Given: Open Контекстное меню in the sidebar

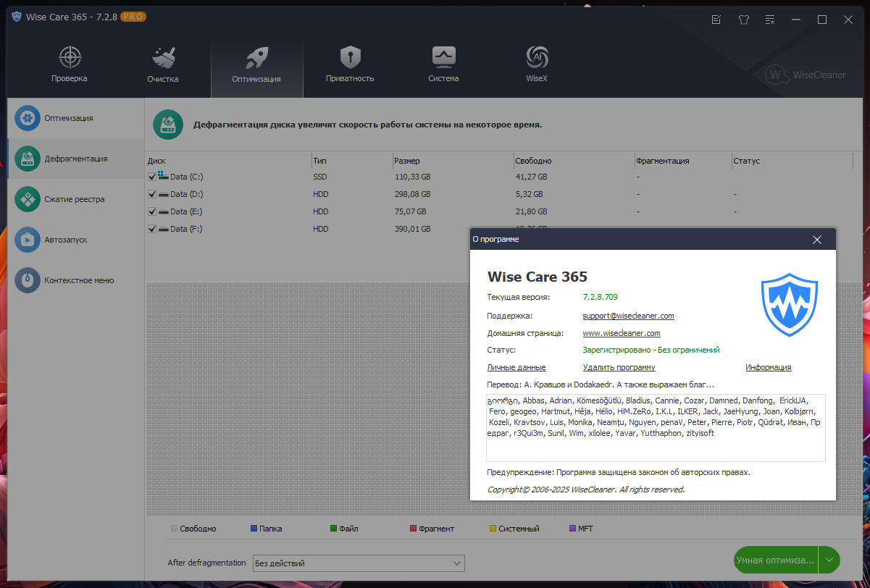Looking at the screenshot, I should tap(76, 280).
